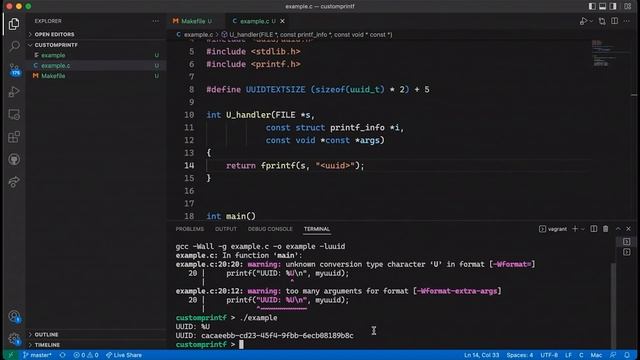Open Source Control view icon
The height and width of the screenshot is (360, 640).
(14, 69)
